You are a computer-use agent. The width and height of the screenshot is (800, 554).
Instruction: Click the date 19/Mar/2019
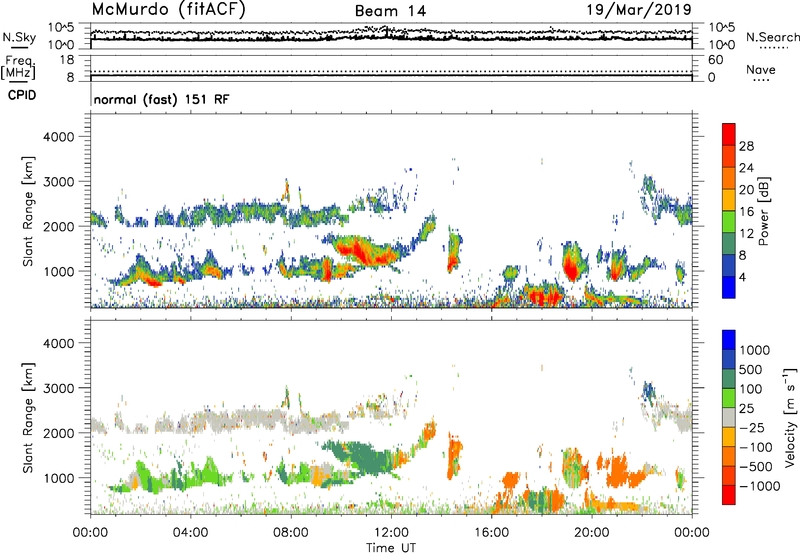[x=639, y=9]
